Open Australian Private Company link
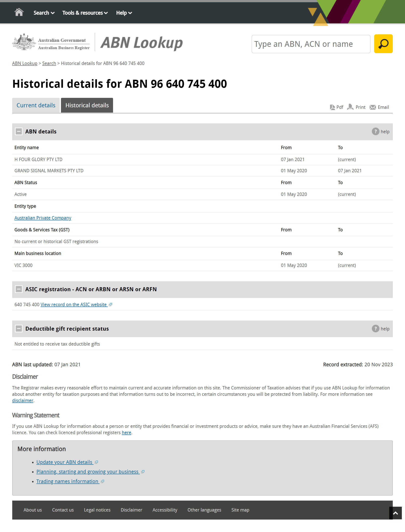 pyautogui.click(x=43, y=218)
